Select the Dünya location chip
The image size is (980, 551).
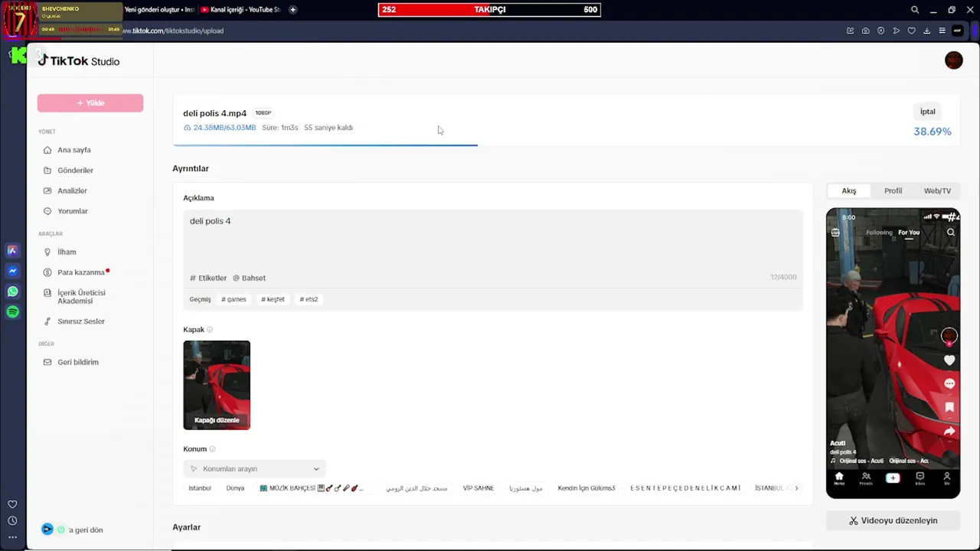[235, 488]
